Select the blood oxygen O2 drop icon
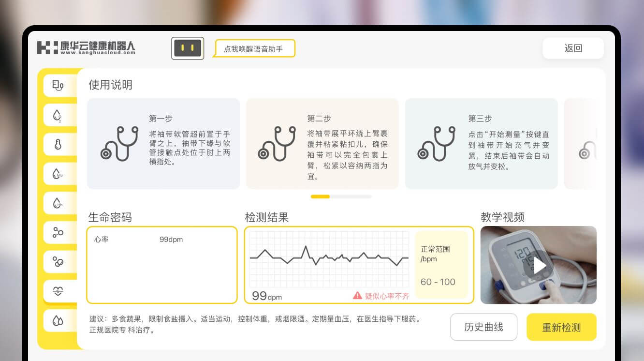Image resolution: width=644 pixels, height=361 pixels. (x=58, y=116)
